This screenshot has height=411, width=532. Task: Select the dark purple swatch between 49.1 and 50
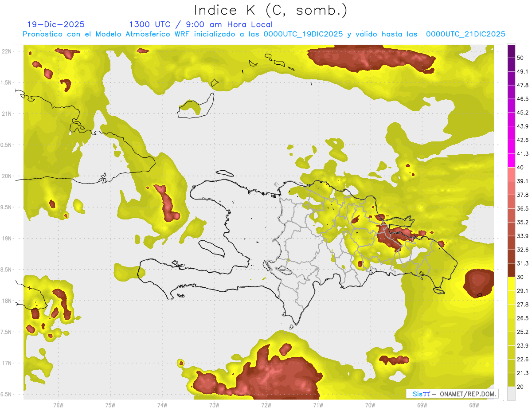(511, 65)
